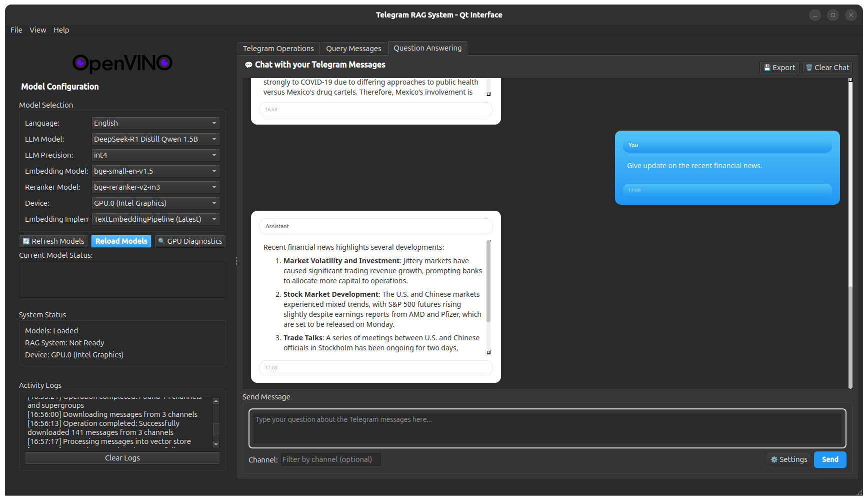Open the File menu
The width and height of the screenshot is (868, 501).
coord(16,30)
